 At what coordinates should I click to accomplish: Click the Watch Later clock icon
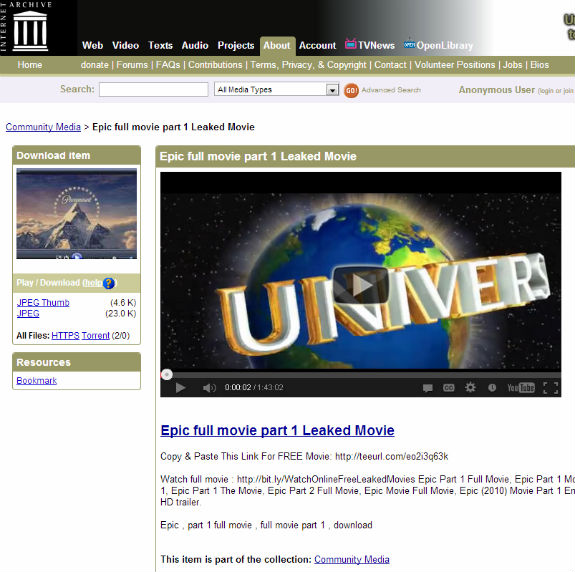pos(492,388)
